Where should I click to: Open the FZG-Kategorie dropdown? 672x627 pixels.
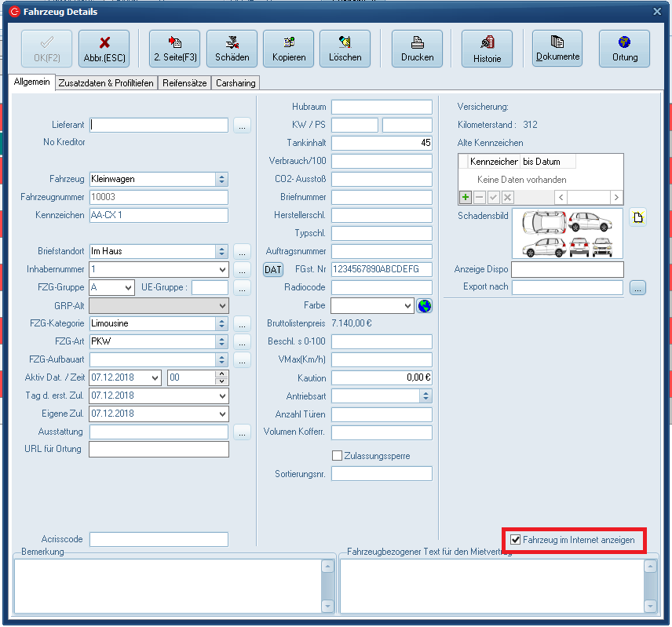point(222,323)
